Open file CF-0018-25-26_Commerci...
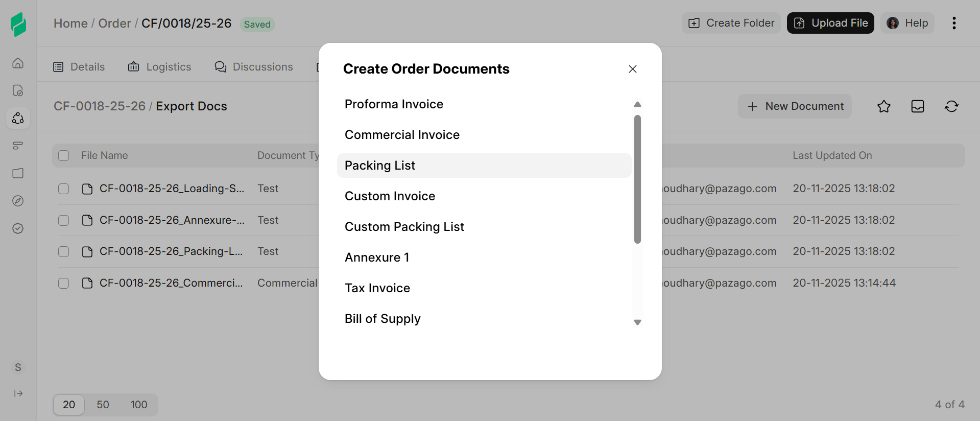The height and width of the screenshot is (421, 980). 171,283
